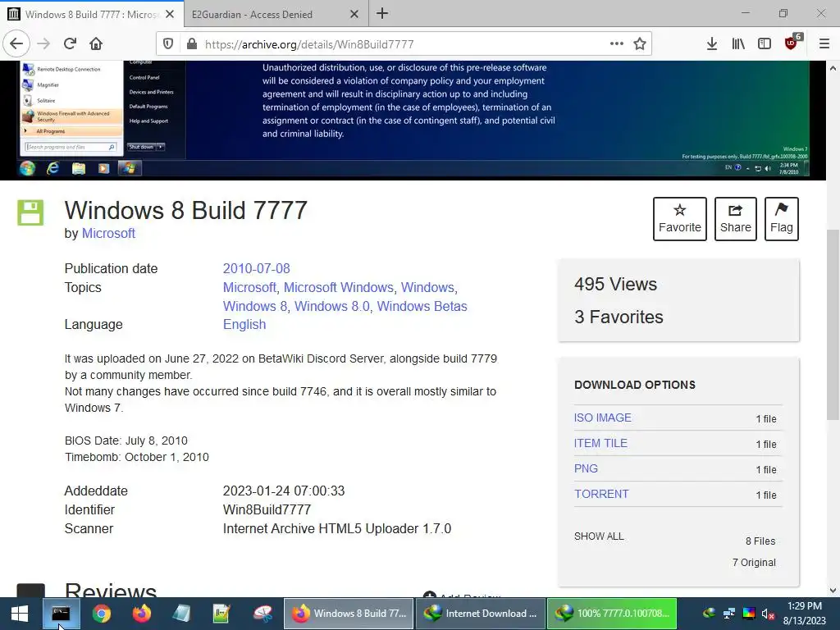
Task: Click the '3 Favorites' text
Action: click(619, 317)
